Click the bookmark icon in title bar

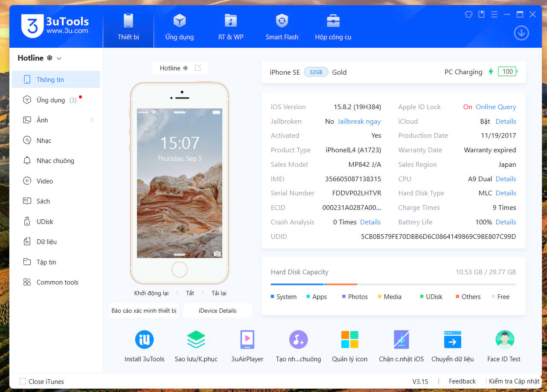coord(481,14)
